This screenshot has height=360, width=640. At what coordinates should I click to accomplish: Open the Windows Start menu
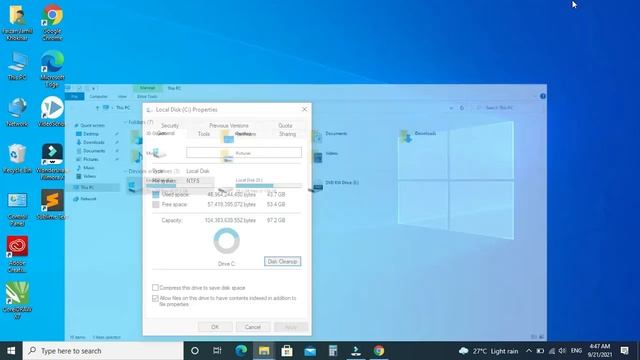pos(11,351)
